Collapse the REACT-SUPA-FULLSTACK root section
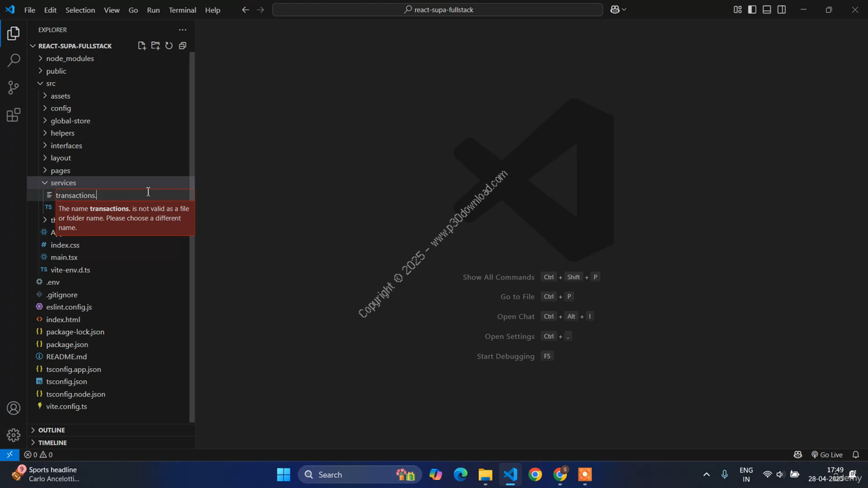The width and height of the screenshot is (868, 488). 75,46
